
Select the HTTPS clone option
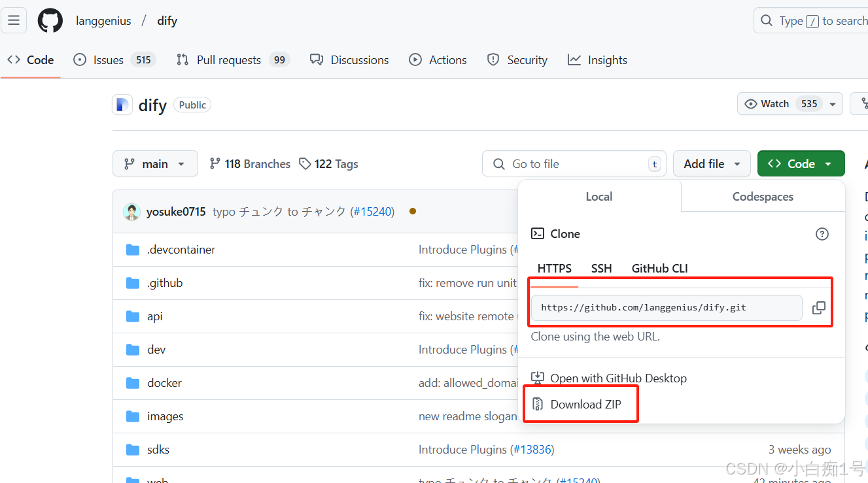point(555,269)
